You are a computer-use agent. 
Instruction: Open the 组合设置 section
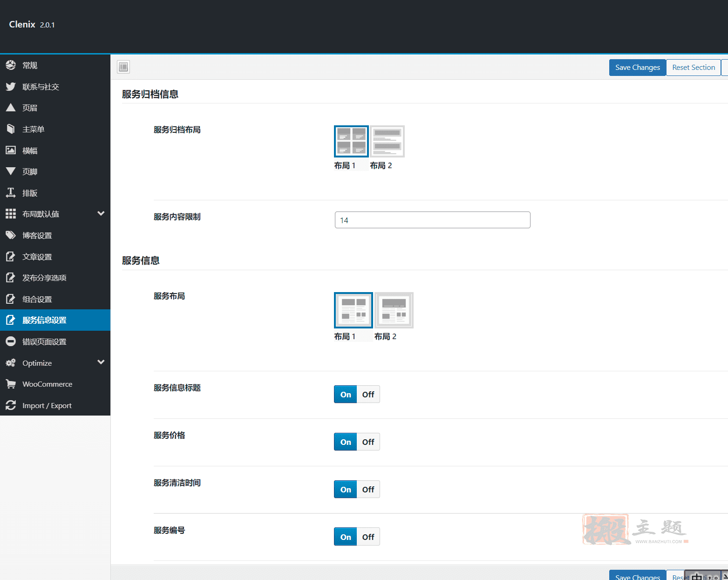(x=55, y=299)
